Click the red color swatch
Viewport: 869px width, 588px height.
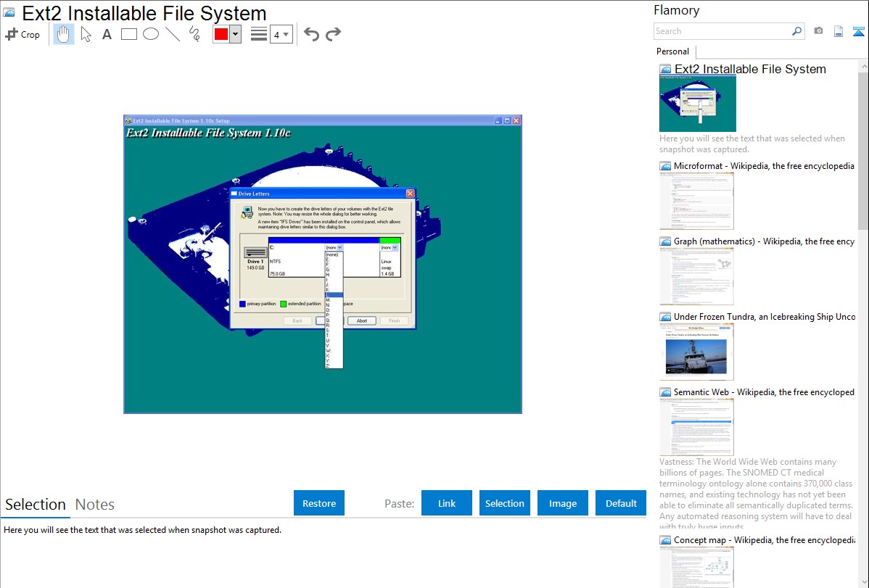pos(221,34)
